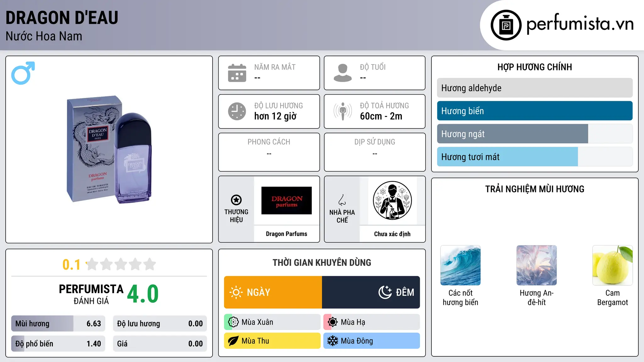Click the perfumer illustration icon
644x362 pixels.
(392, 200)
